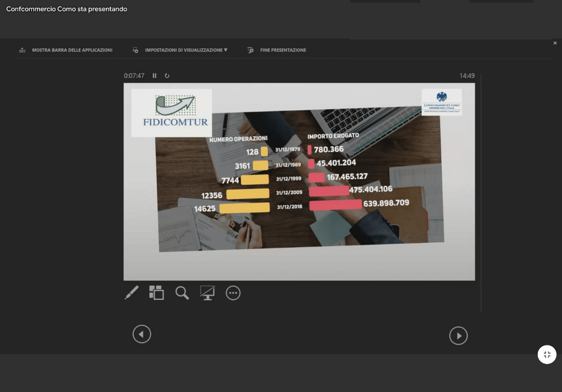Click the elapsed timer 0:07:47
The image size is (562, 392).
coord(134,76)
